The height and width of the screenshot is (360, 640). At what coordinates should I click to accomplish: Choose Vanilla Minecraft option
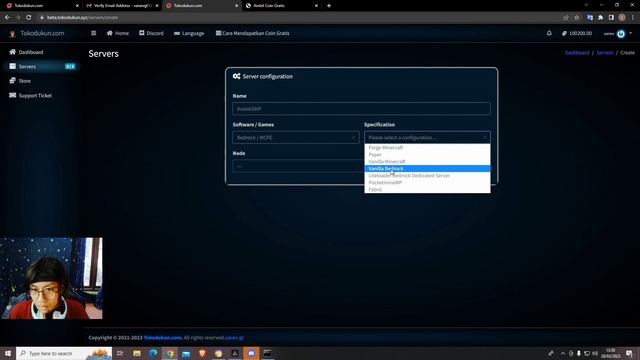coord(427,162)
